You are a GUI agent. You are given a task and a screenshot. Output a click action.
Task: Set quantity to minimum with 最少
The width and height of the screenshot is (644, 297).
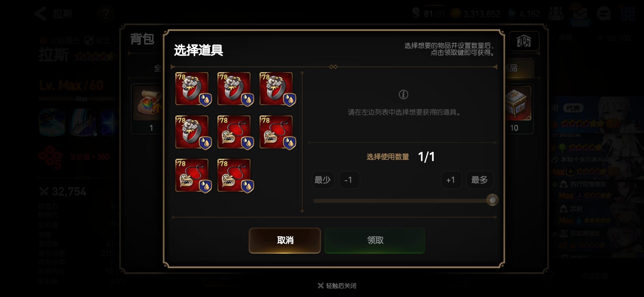[323, 180]
